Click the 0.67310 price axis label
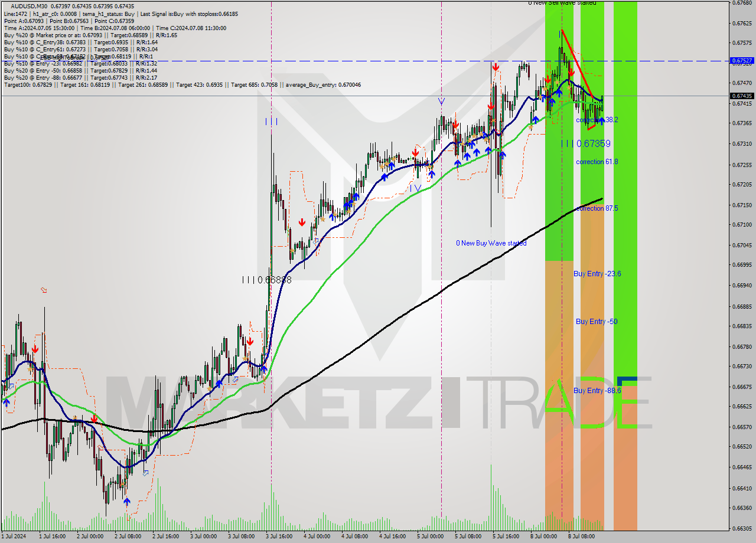 [742, 144]
